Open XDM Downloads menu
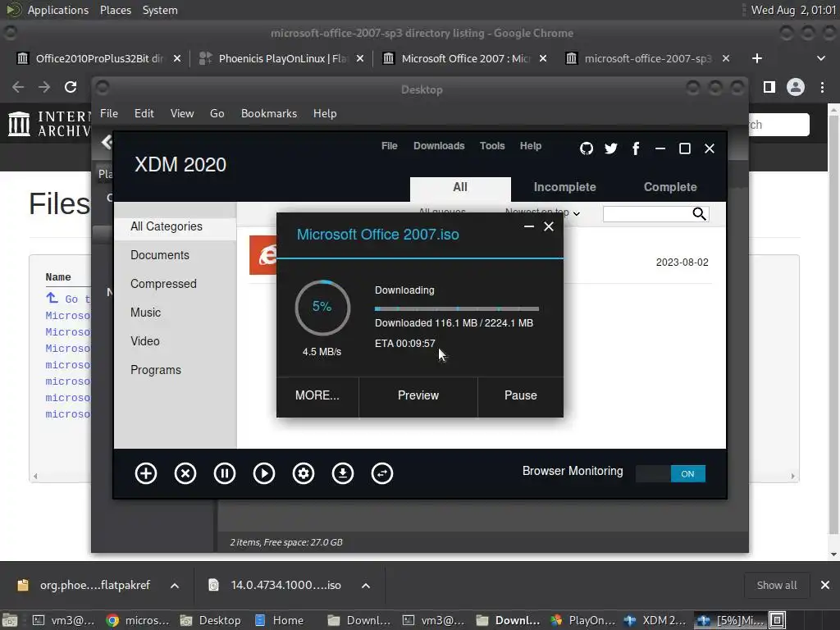This screenshot has height=630, width=840. (439, 146)
